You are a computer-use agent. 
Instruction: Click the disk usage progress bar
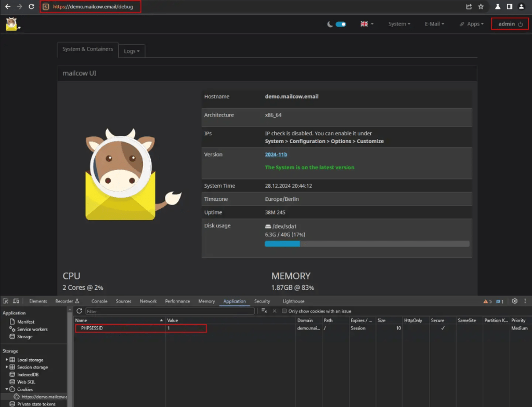point(367,244)
